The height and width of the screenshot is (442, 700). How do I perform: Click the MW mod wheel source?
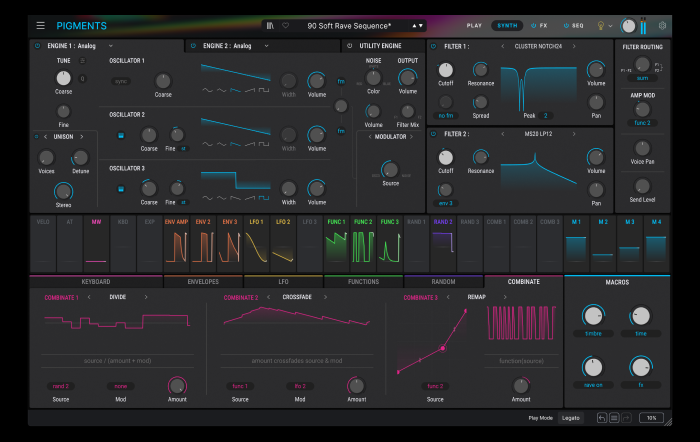96,244
